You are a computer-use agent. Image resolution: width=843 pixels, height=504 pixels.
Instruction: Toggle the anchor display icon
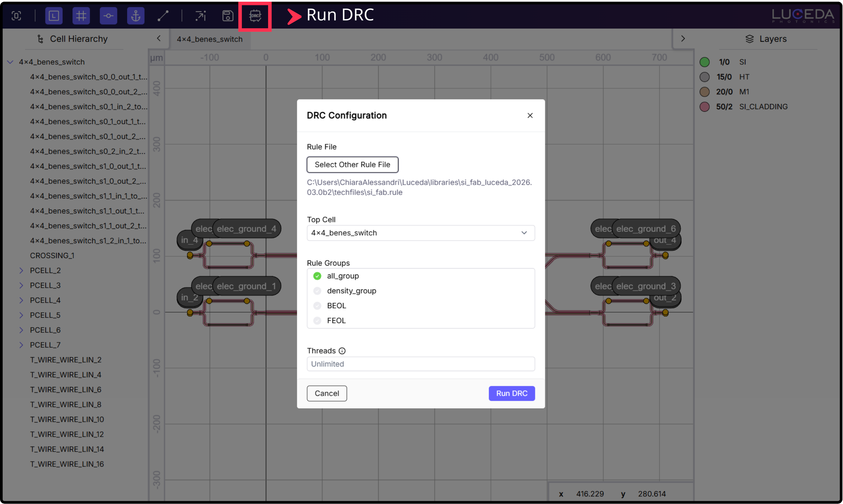click(x=136, y=16)
